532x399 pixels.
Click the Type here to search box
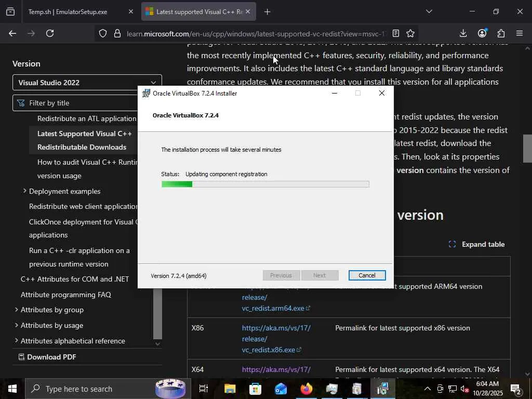tap(107, 389)
